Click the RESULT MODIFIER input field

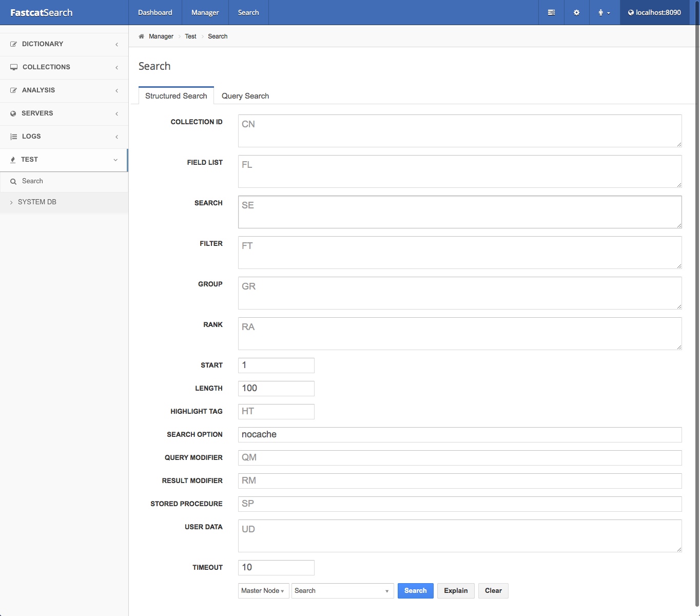[x=460, y=481]
